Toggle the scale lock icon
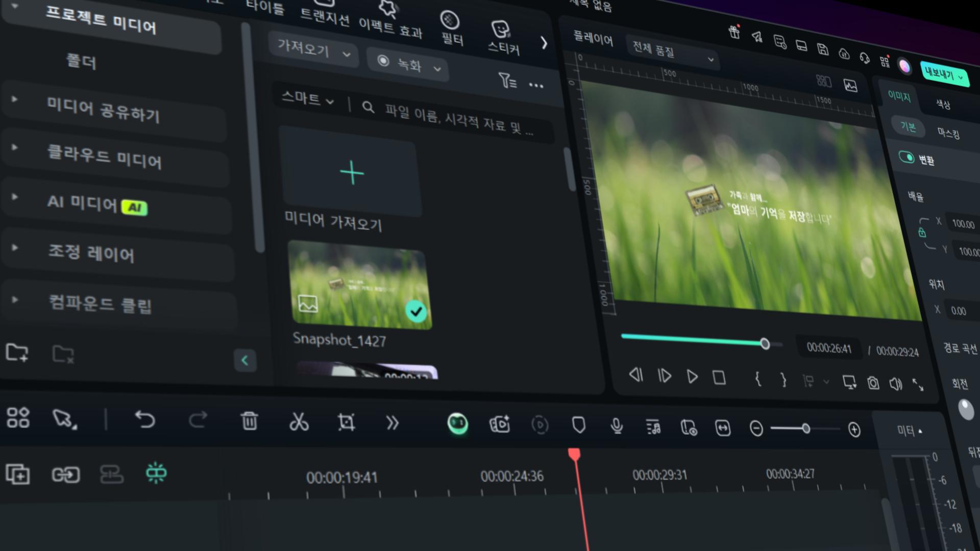Viewport: 980px width, 551px height. coord(922,233)
